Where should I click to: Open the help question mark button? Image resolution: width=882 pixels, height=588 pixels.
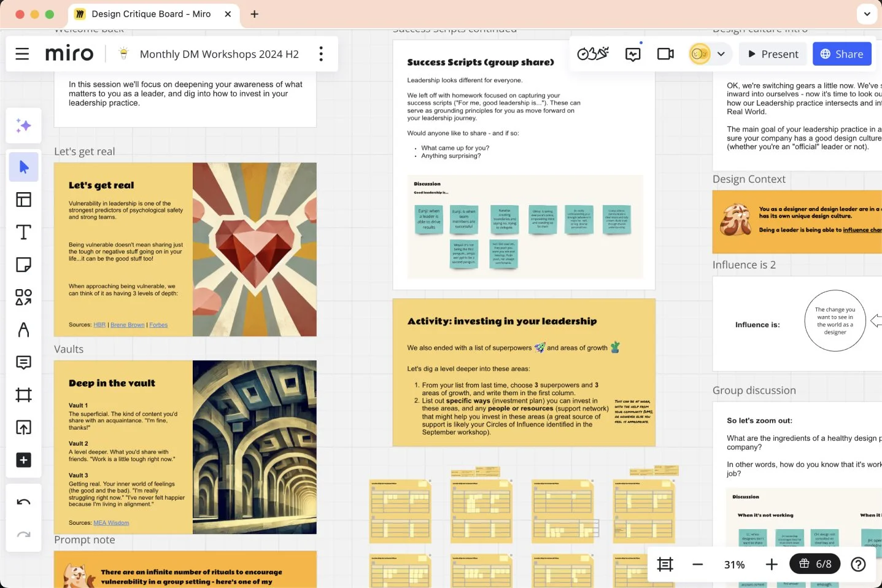click(858, 564)
